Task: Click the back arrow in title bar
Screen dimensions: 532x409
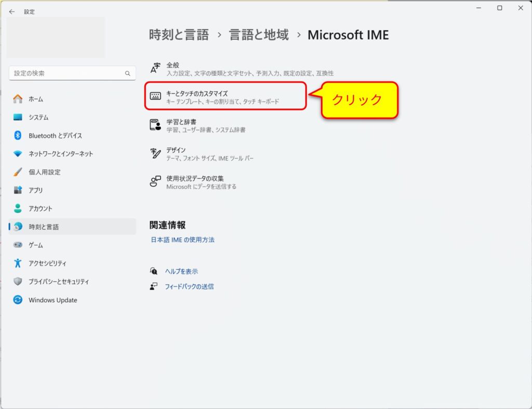Action: 12,11
